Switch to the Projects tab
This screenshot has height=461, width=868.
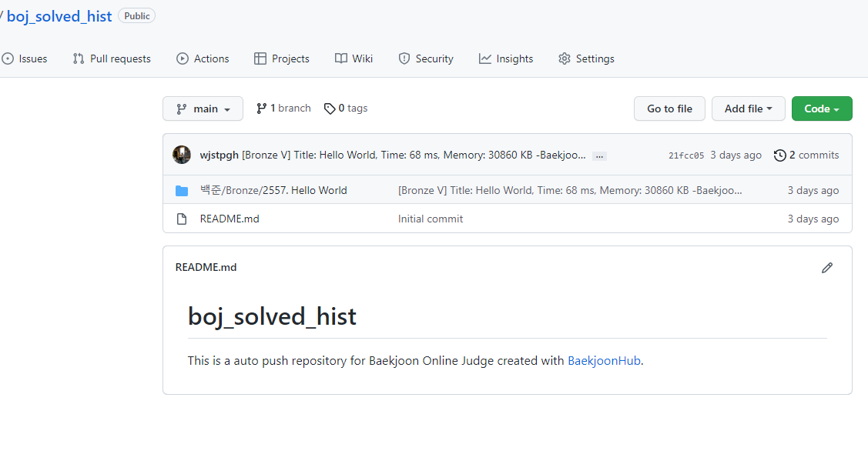click(282, 58)
